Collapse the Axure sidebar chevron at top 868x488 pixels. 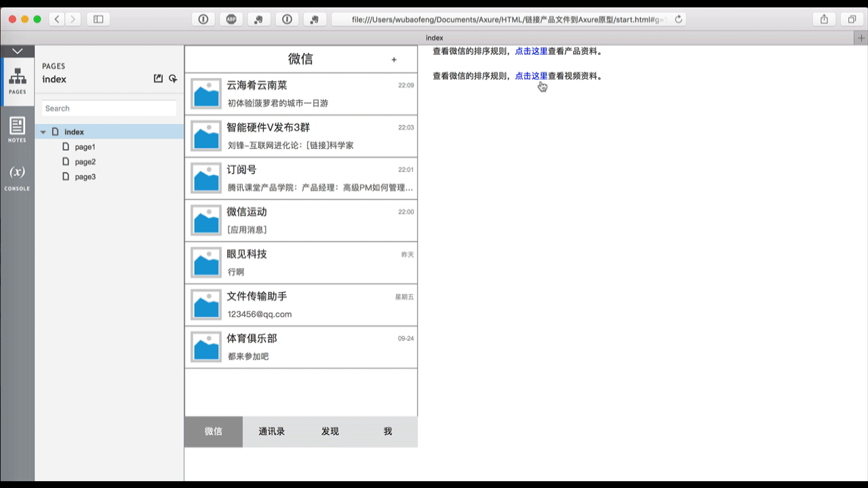[x=18, y=52]
